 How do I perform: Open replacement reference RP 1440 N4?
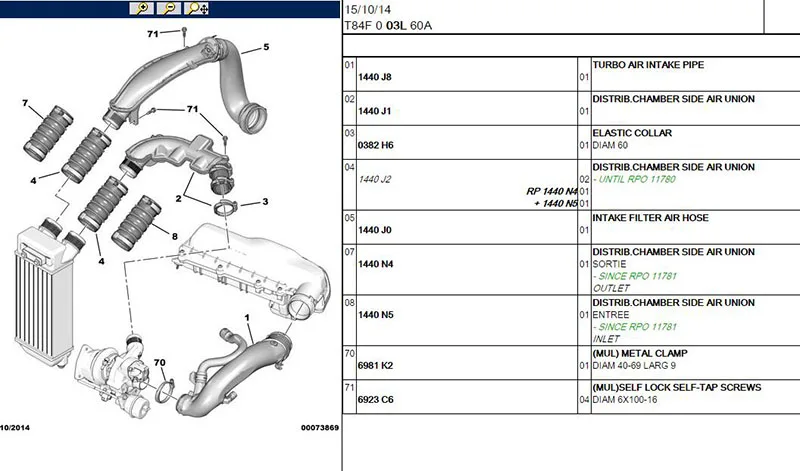[552, 191]
